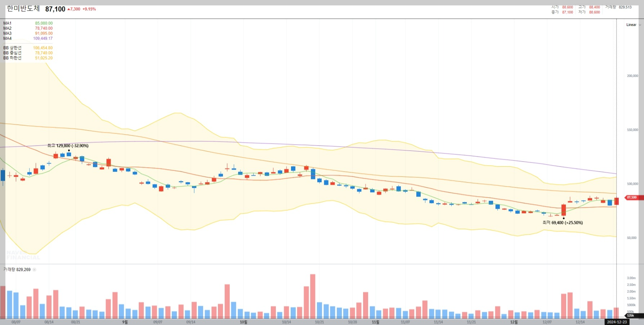Select the BB 하한선 51,025.20 legend row
This screenshot has width=644, height=325.
(x=28, y=58)
